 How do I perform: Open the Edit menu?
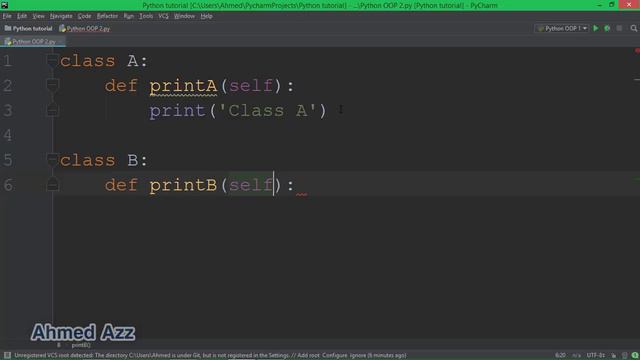click(22, 16)
